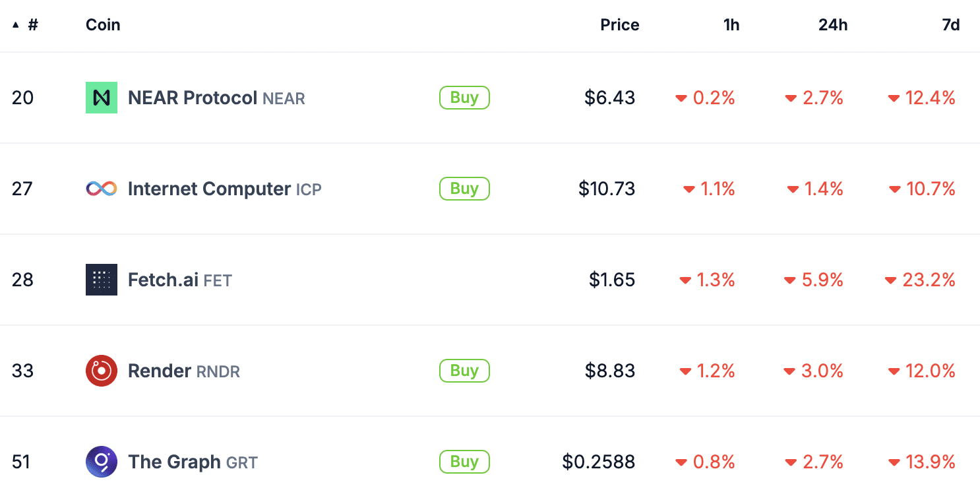Image resolution: width=980 pixels, height=500 pixels.
Task: Click The Graph purple logo icon
Action: (102, 462)
